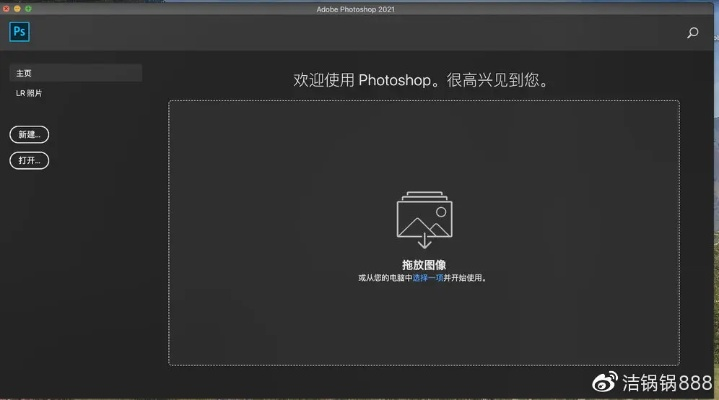This screenshot has width=719, height=400.
Task: Click the 欢迎使用 Photoshop welcome heading
Action: pyautogui.click(x=422, y=79)
